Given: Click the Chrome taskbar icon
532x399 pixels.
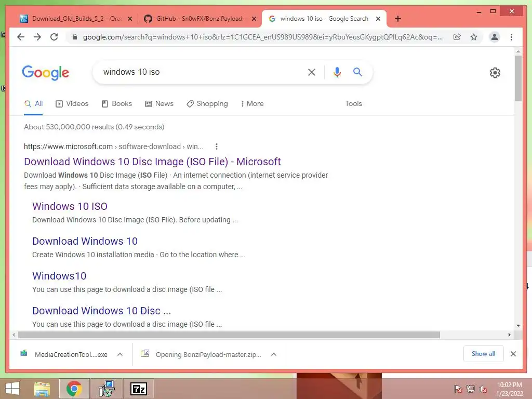Looking at the screenshot, I should 74,389.
